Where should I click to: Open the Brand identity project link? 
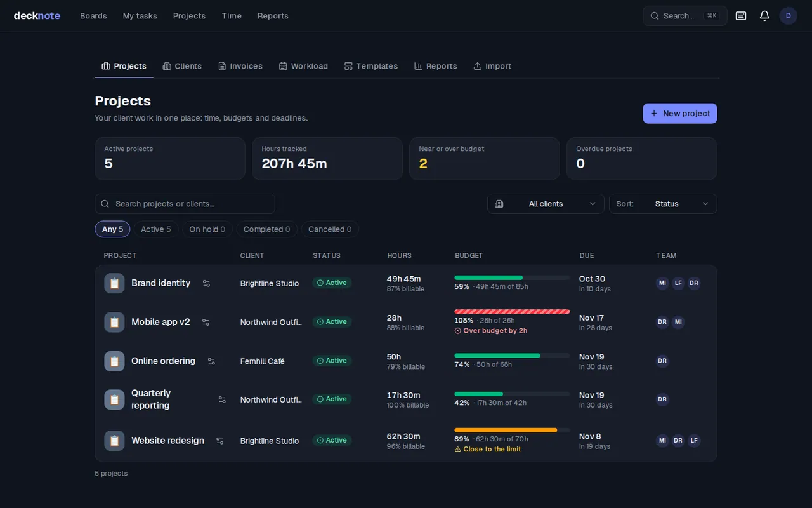160,283
